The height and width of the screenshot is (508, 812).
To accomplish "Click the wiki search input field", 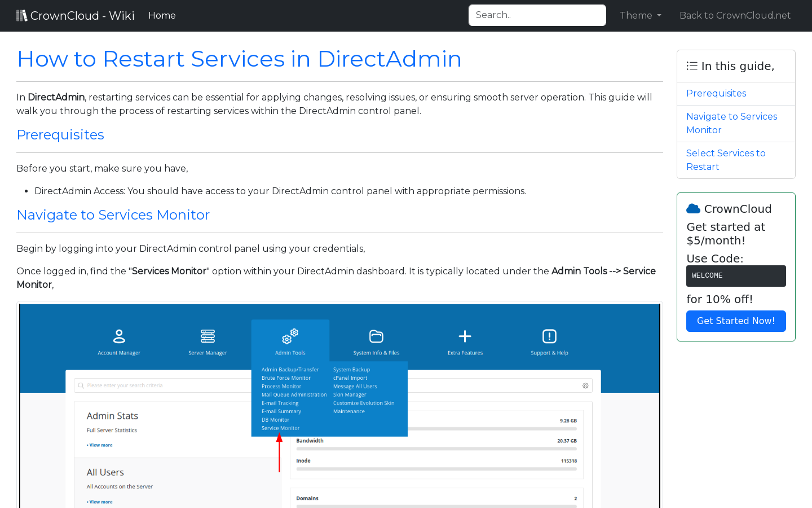I will point(537,15).
